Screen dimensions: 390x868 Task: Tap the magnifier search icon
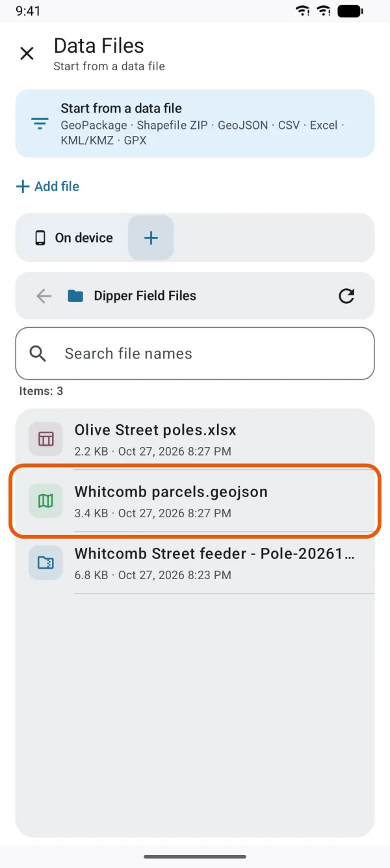pos(38,353)
